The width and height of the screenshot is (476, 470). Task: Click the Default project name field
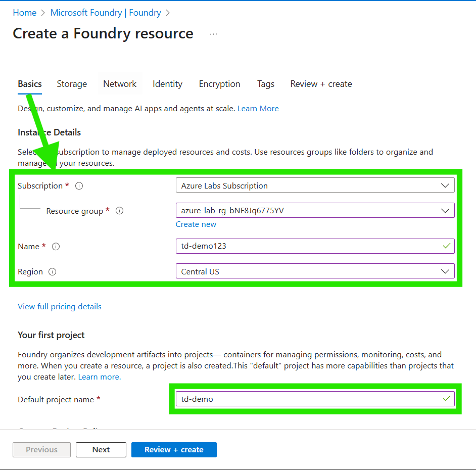click(308, 399)
